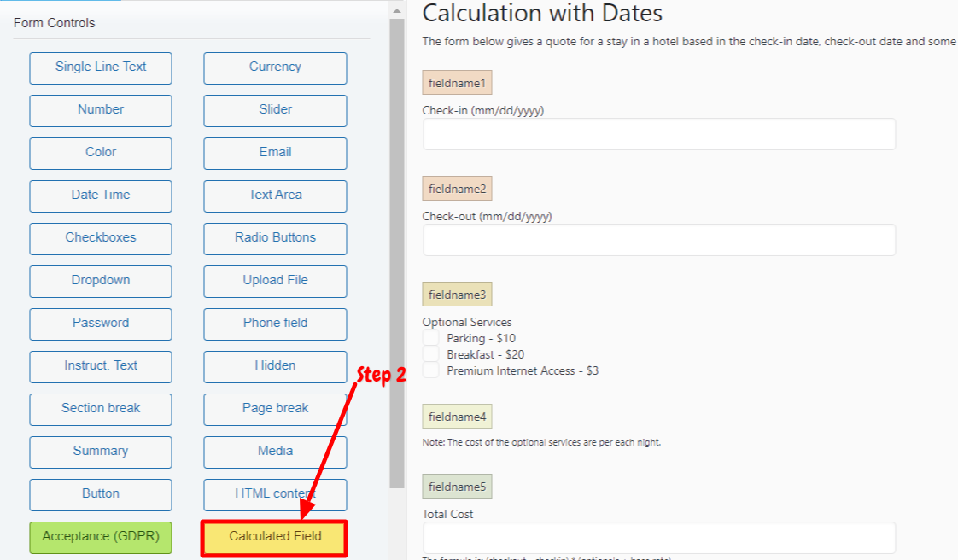Add an Upload File control

[275, 282]
